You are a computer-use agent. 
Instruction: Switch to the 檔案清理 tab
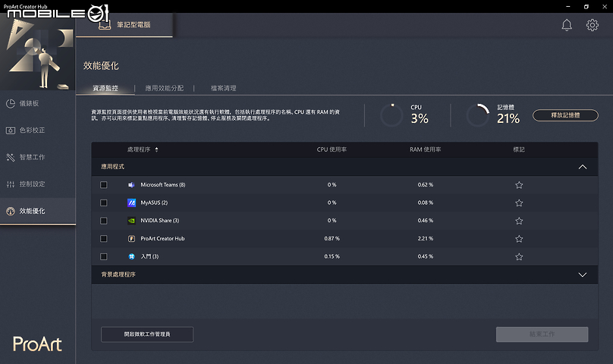click(x=224, y=89)
